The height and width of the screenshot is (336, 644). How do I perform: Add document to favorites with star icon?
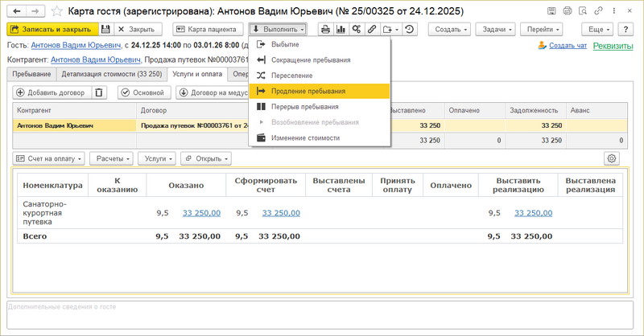55,10
